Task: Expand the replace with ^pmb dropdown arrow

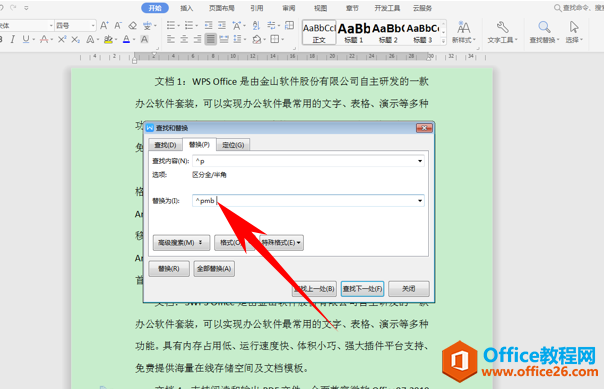Action: (x=420, y=201)
